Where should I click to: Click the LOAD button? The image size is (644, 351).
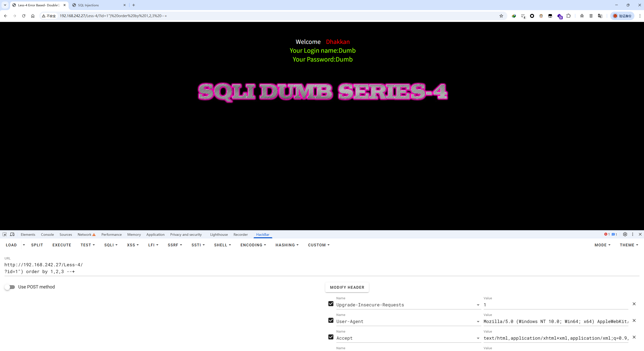point(11,245)
